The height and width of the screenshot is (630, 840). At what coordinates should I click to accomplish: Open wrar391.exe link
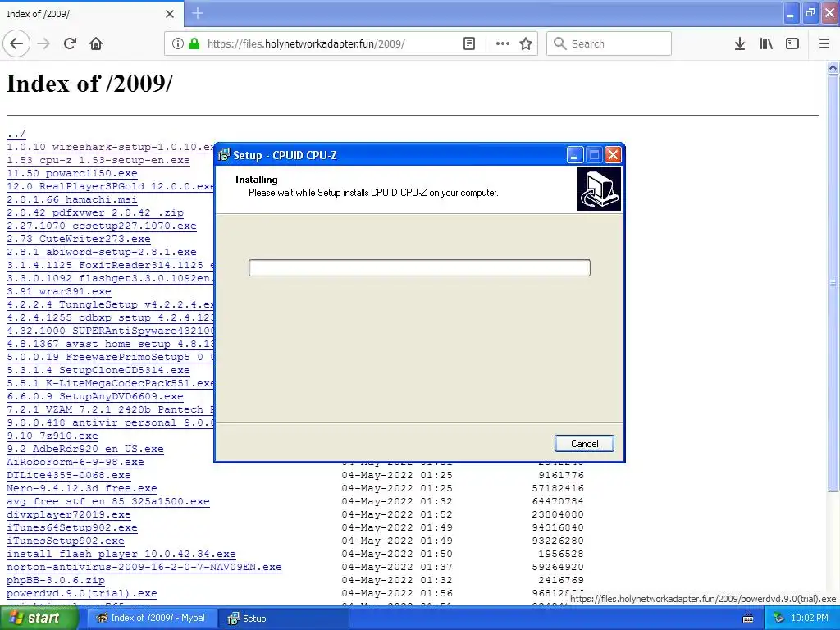tap(59, 291)
